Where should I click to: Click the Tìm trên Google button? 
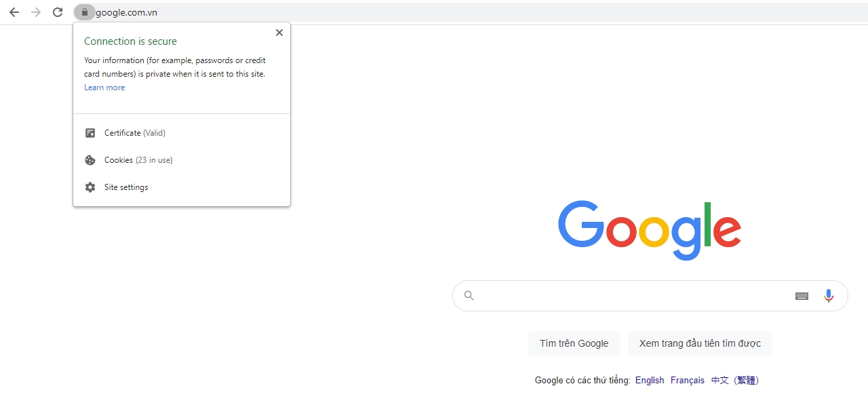coord(574,343)
